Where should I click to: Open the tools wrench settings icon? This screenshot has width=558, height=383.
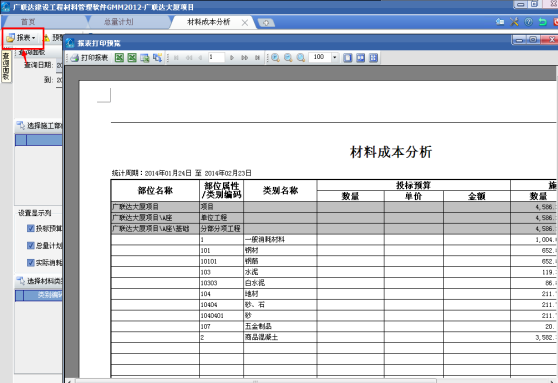click(514, 22)
